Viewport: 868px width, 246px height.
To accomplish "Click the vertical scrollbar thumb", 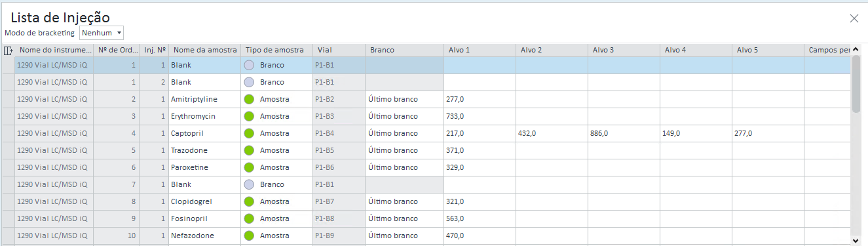I will click(856, 84).
